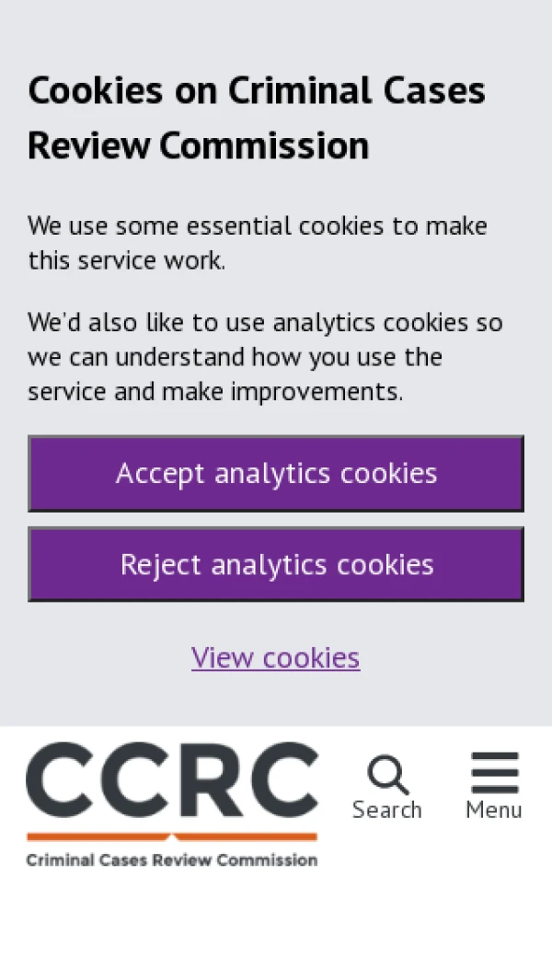Click the top bar of hamburger icon
Viewport: 552px width, 980px height.
click(x=495, y=757)
